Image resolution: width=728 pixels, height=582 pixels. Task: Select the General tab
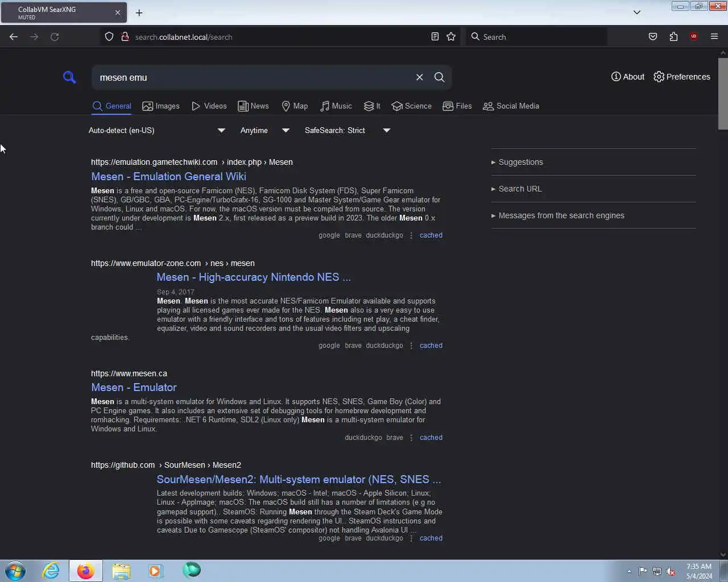111,106
